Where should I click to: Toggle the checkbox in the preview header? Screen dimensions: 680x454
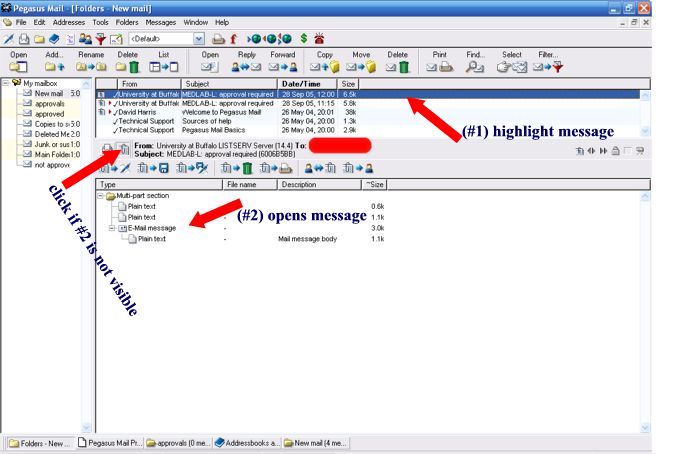tap(627, 150)
